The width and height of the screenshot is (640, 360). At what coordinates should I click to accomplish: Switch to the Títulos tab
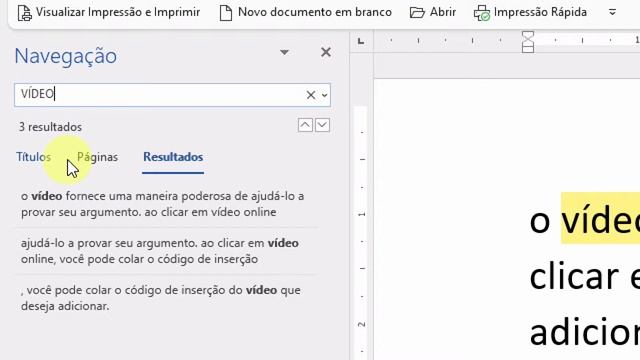click(x=33, y=157)
